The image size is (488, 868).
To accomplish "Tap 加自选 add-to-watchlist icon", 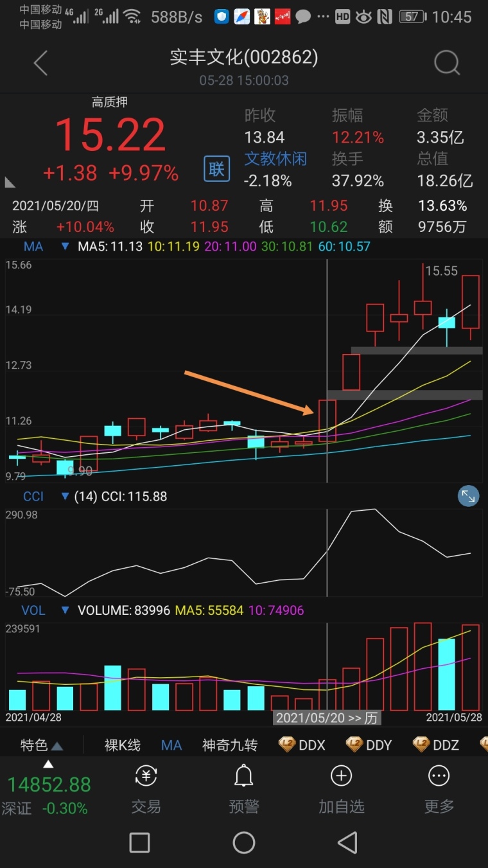I will tap(341, 777).
